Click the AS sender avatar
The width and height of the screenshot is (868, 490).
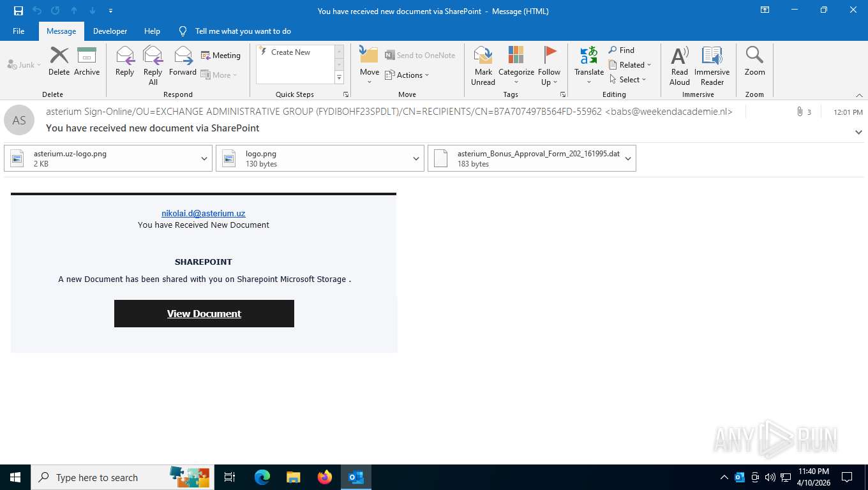tap(19, 120)
